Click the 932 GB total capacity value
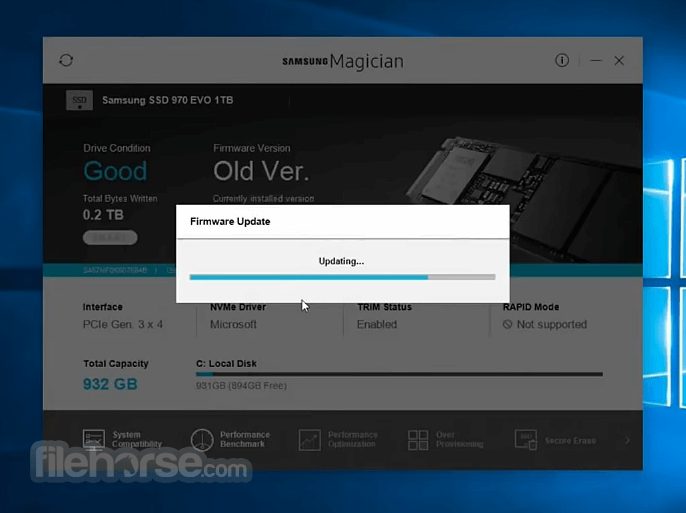686x513 pixels. pyautogui.click(x=110, y=384)
